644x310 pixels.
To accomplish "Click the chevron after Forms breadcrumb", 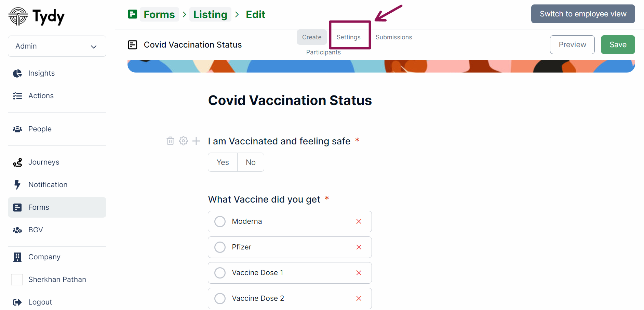I will pos(184,14).
